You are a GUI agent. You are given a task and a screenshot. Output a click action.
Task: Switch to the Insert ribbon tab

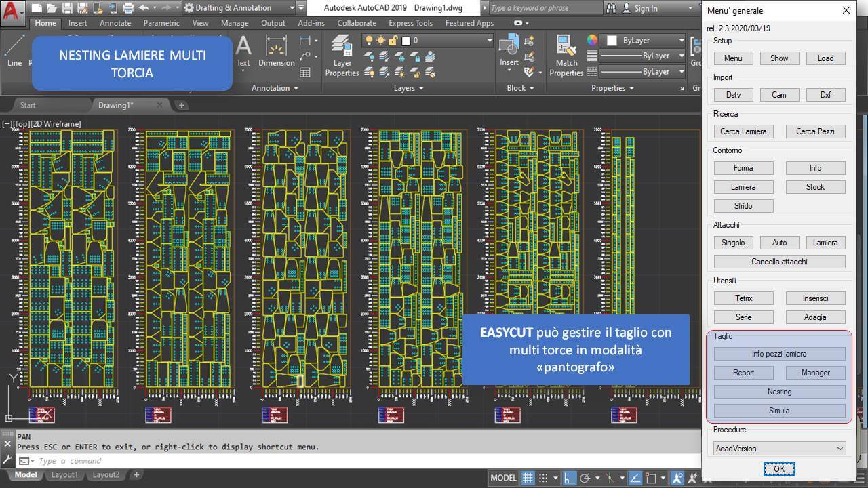(77, 23)
